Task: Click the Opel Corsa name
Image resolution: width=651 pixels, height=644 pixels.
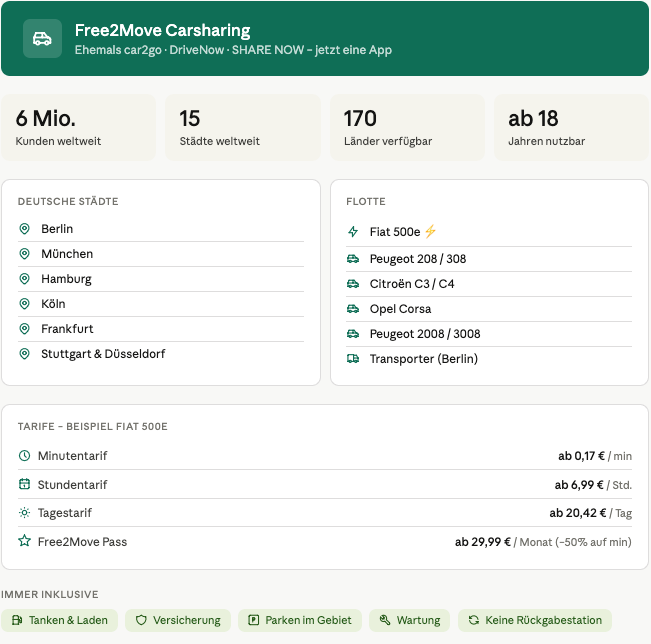Action: point(400,309)
